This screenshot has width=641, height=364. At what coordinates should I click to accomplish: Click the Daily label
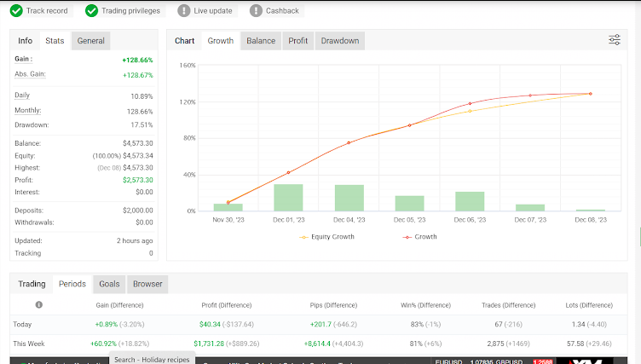pyautogui.click(x=22, y=95)
